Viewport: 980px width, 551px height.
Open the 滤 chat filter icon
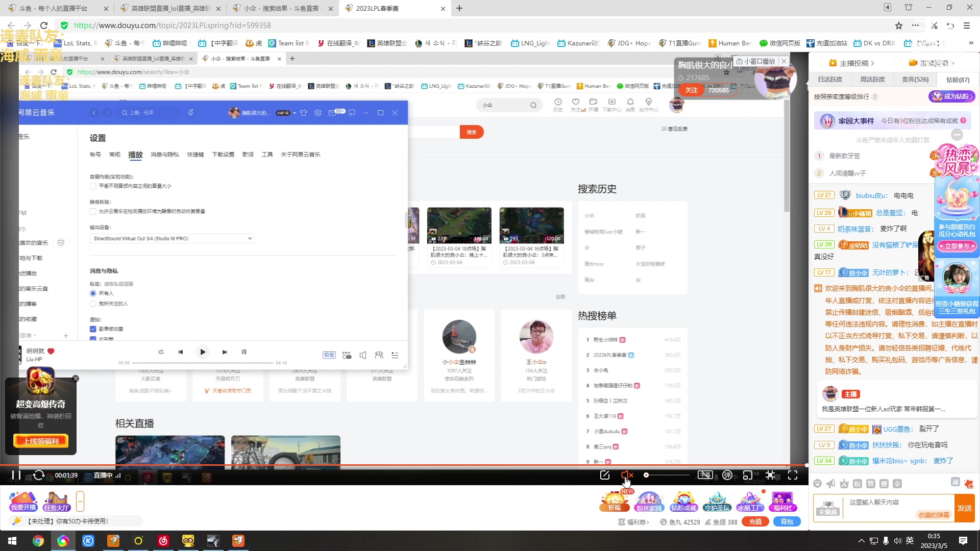[x=955, y=482]
